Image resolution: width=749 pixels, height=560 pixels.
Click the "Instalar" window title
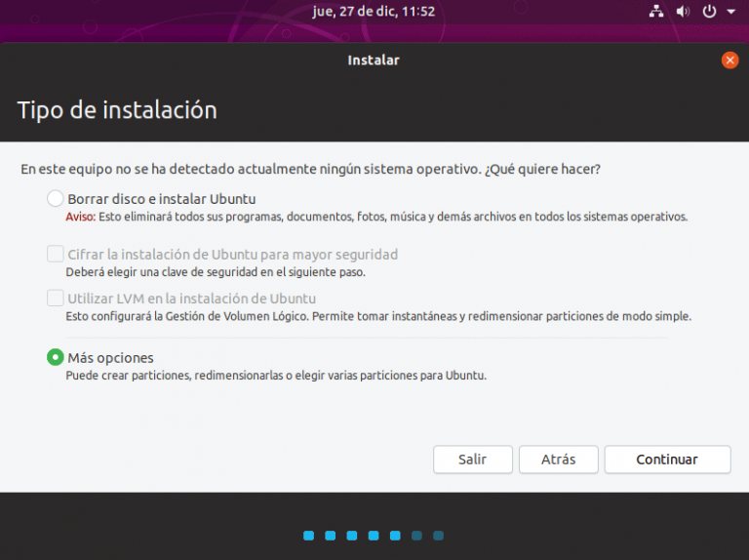point(374,60)
